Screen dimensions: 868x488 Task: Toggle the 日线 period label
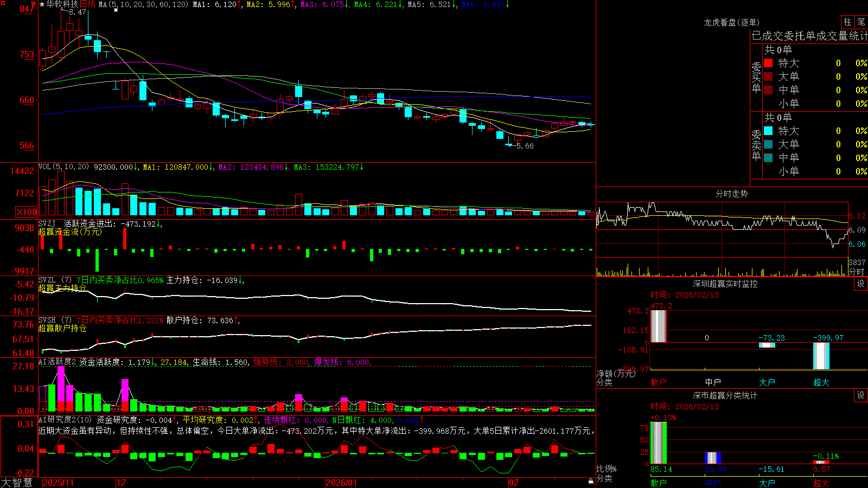87,4
